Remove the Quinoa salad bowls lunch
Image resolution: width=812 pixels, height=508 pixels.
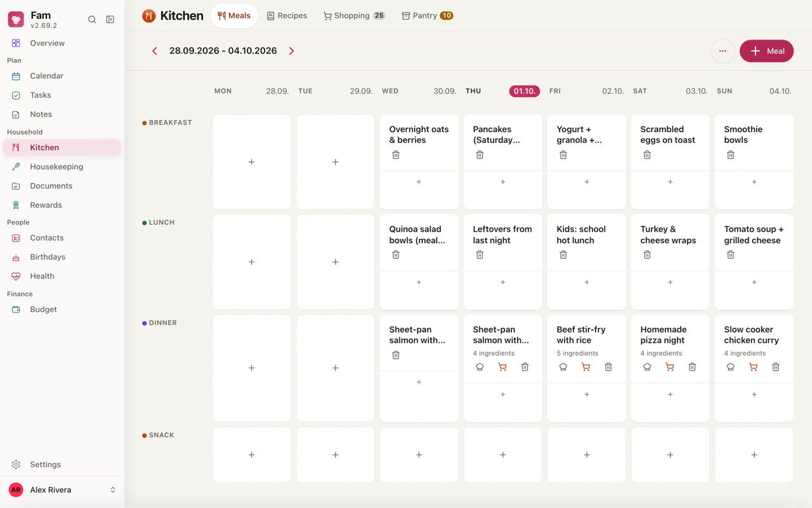[396, 255]
